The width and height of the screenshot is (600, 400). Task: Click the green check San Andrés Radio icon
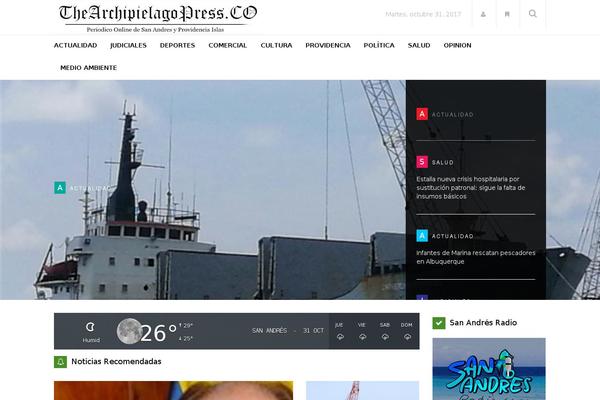coord(439,323)
